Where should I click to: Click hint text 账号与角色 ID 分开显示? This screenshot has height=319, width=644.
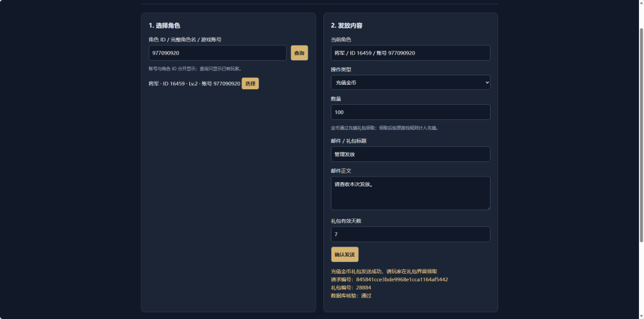click(x=195, y=69)
